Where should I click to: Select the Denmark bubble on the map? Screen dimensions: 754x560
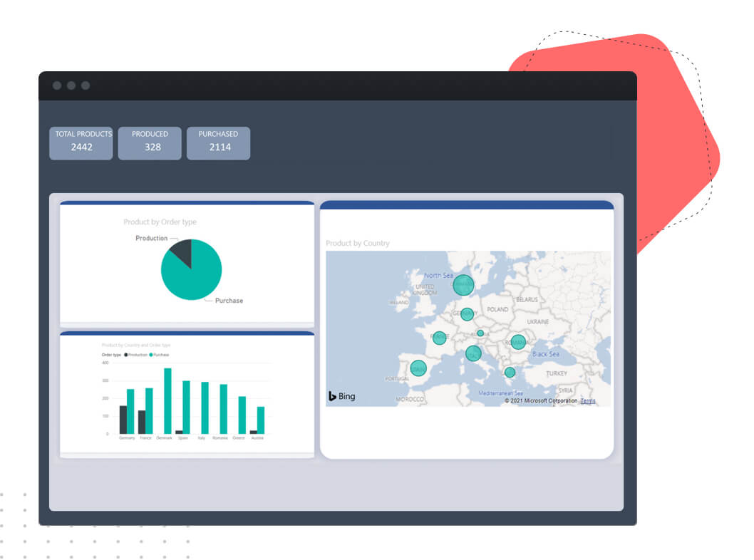pos(464,284)
